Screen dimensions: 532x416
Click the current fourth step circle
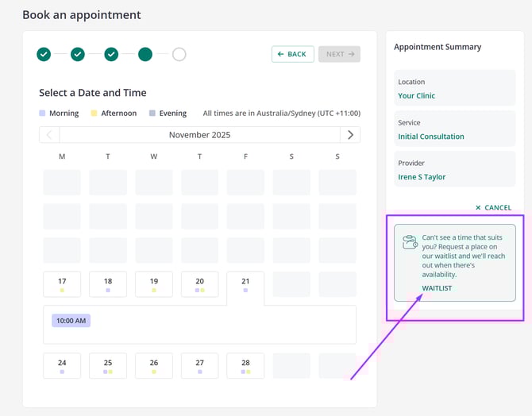coord(145,54)
